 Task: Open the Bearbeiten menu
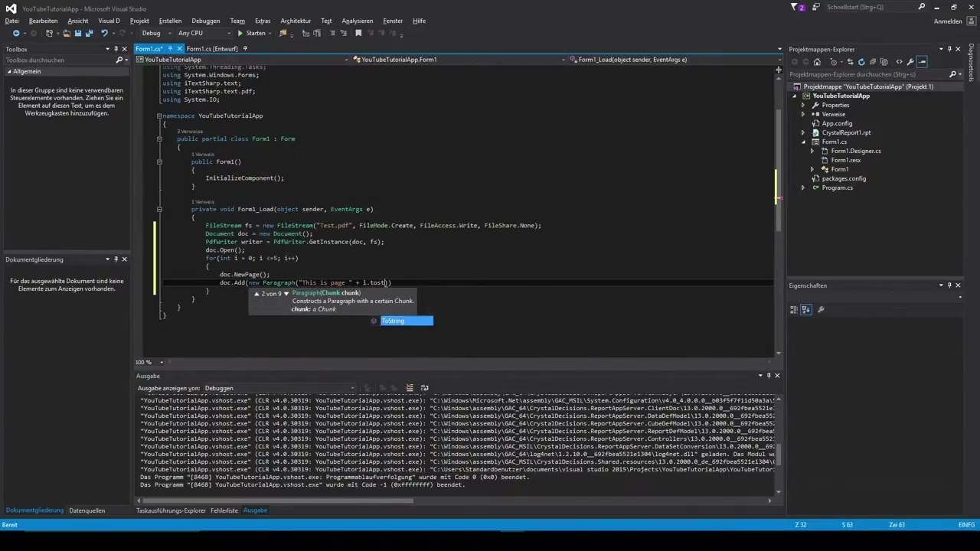(44, 21)
